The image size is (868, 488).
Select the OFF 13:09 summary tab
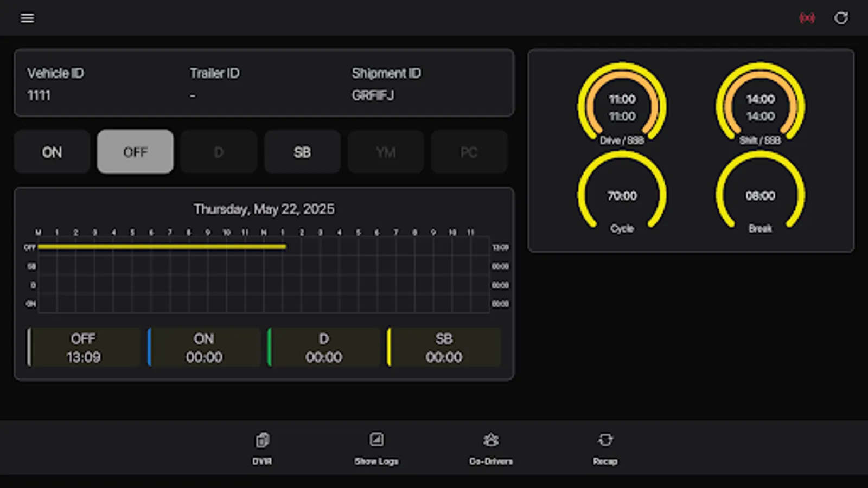83,347
